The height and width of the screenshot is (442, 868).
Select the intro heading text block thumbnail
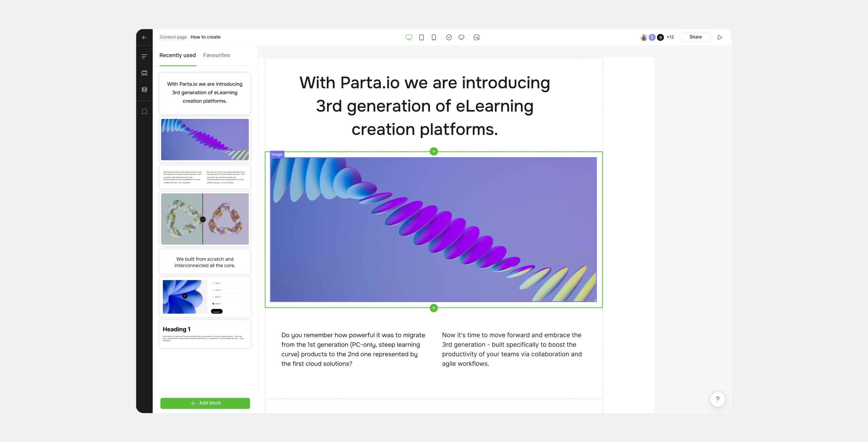coord(205,93)
